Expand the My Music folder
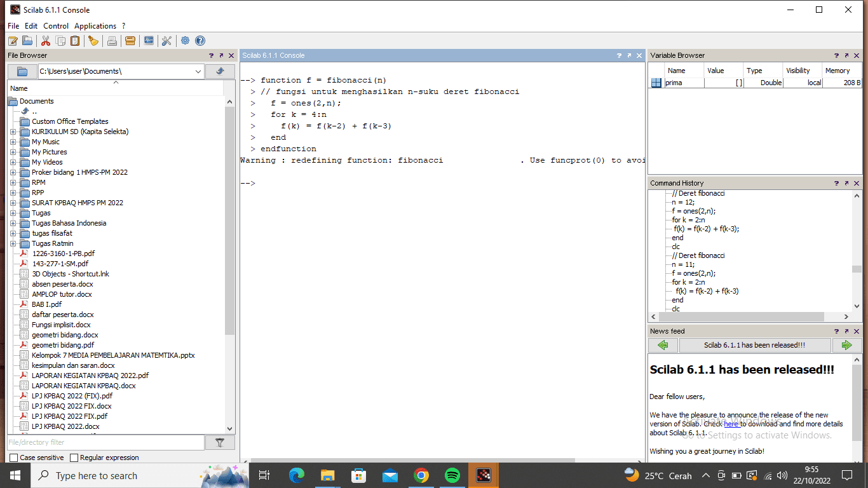This screenshot has height=488, width=868. 13,142
